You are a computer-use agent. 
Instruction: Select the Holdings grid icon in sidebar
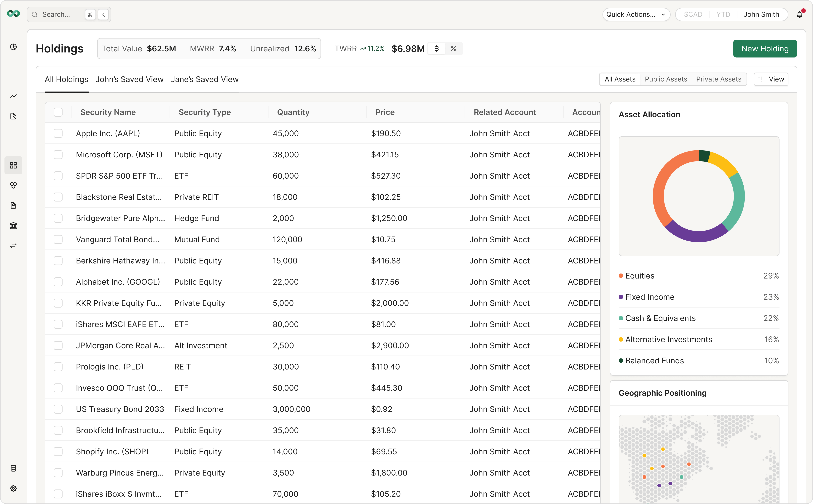tap(13, 165)
